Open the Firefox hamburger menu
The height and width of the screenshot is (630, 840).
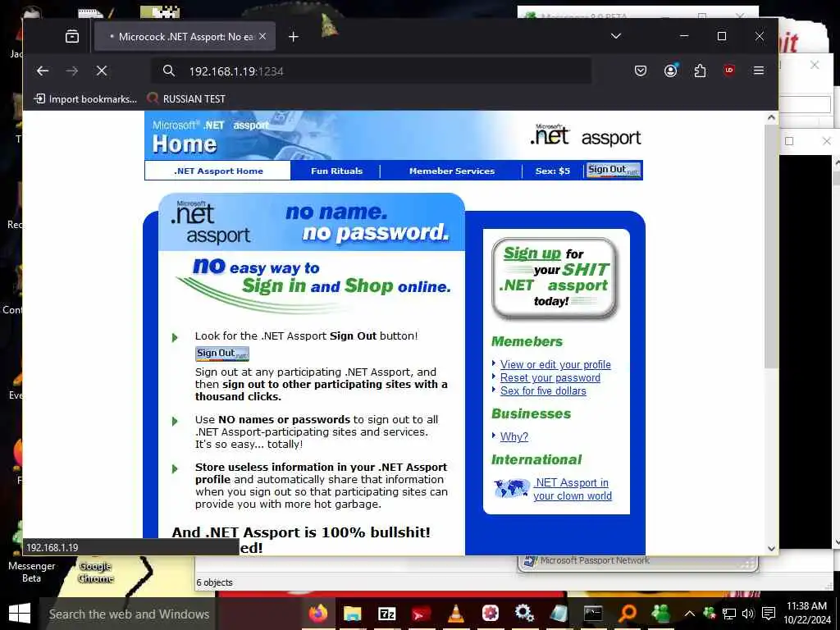758,71
